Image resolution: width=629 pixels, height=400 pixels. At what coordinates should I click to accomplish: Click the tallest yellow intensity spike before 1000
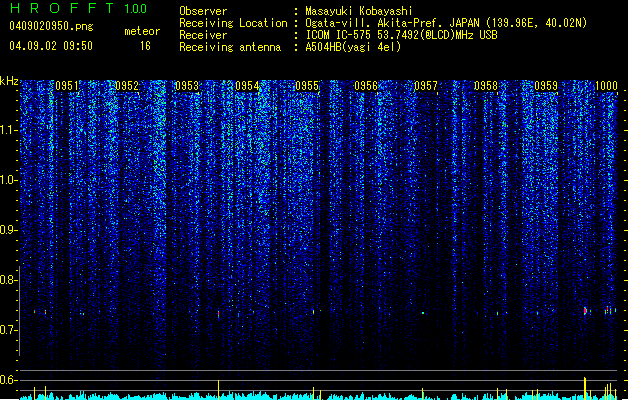pyautogui.click(x=585, y=388)
